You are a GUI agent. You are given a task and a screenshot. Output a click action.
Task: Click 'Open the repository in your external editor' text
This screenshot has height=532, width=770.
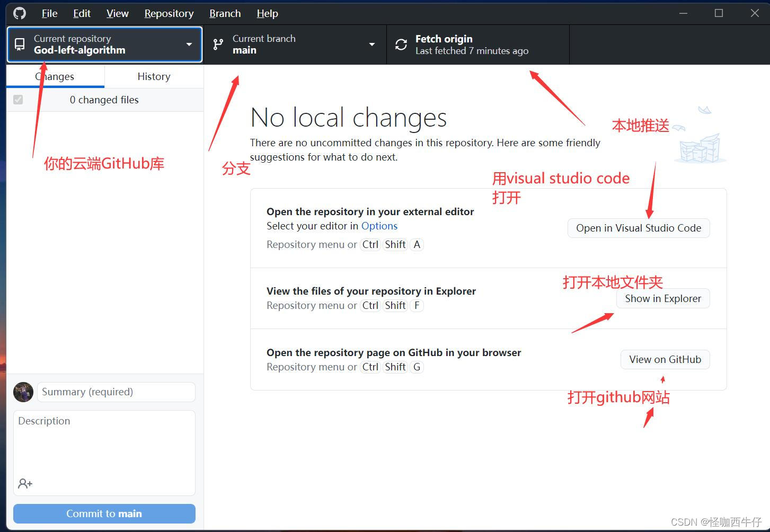pos(370,211)
